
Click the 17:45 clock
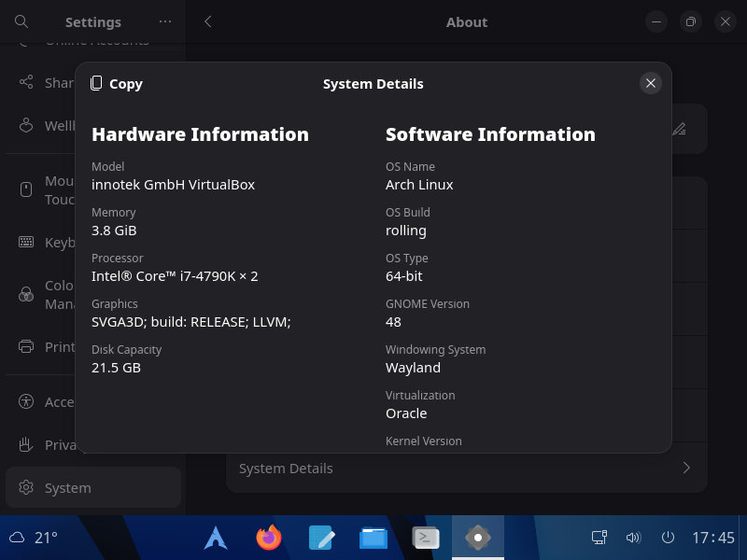point(713,538)
